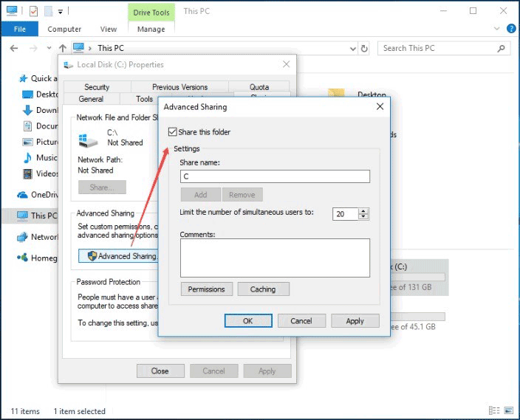Switch to the Previous Versions tab

[x=179, y=87]
